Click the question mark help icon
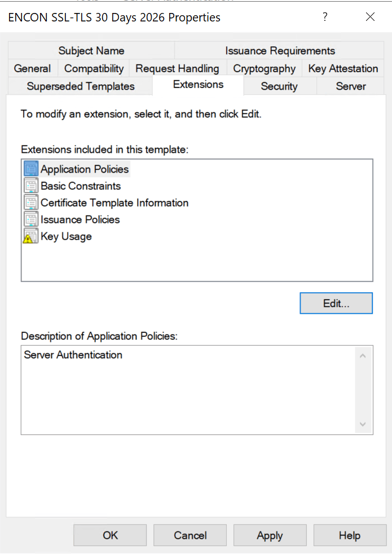 325,17
